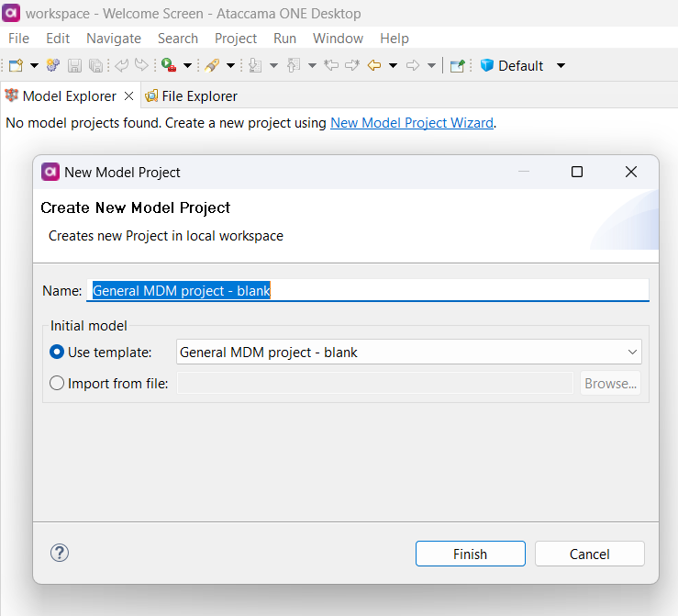The image size is (678, 616).
Task: Expand the template selection combo box
Action: [x=632, y=352]
